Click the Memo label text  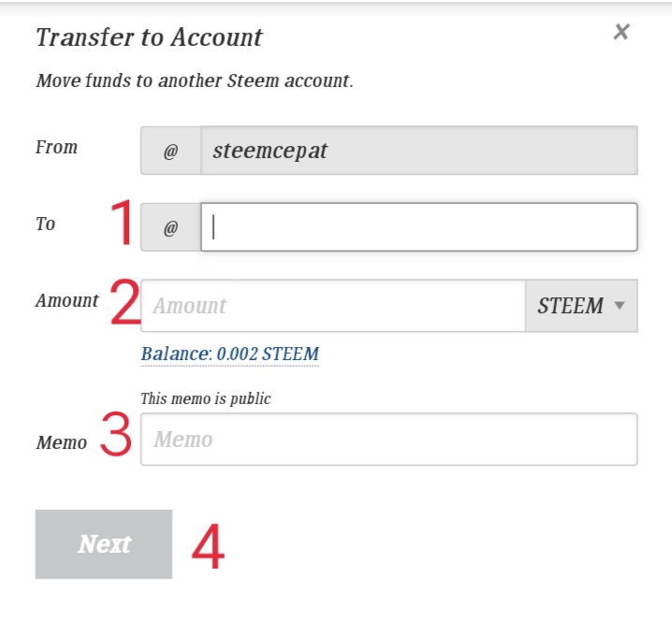coord(61,442)
